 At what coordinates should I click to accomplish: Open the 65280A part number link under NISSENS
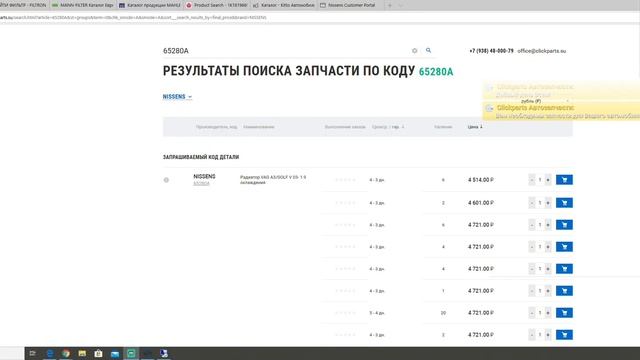(x=201, y=184)
